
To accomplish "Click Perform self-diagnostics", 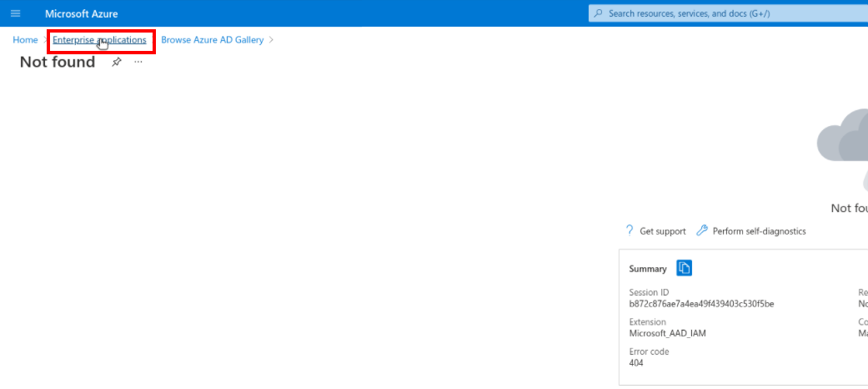I will point(759,231).
